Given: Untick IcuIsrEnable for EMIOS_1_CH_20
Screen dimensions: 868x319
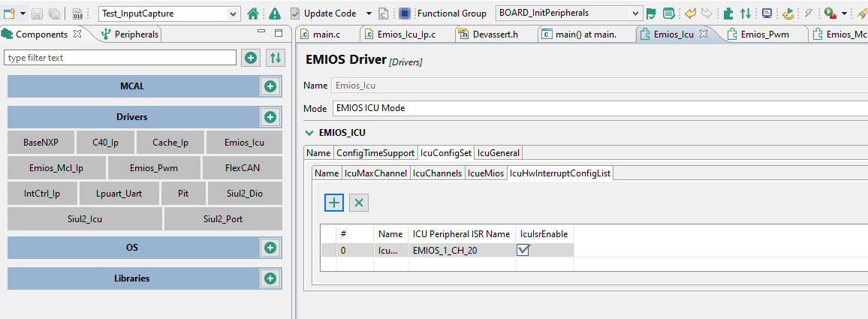Looking at the screenshot, I should (x=523, y=250).
